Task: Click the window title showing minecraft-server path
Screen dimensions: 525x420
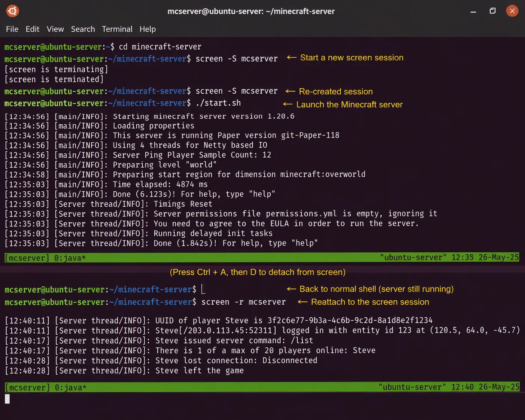Action: pyautogui.click(x=251, y=11)
